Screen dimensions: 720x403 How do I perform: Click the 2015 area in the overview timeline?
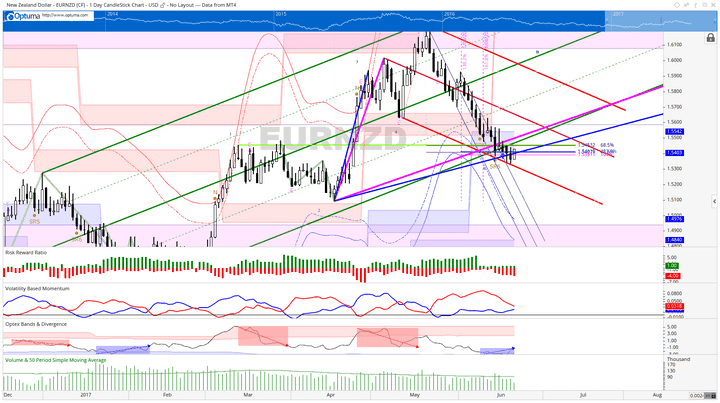[x=280, y=14]
